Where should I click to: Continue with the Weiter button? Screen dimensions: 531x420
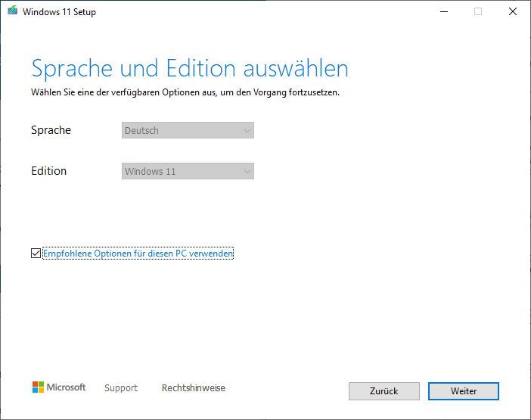(x=463, y=391)
